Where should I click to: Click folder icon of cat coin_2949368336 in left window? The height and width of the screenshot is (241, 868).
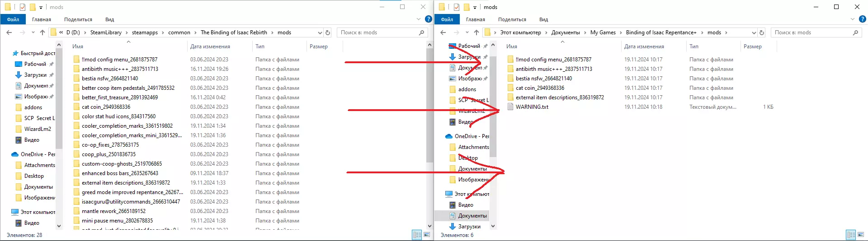pyautogui.click(x=76, y=107)
